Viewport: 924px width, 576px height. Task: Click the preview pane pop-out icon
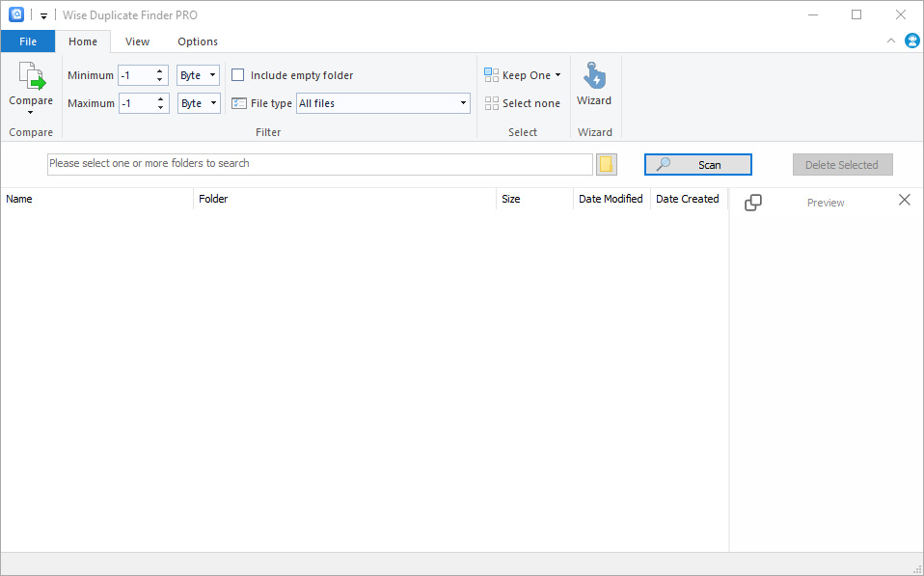[x=753, y=203]
